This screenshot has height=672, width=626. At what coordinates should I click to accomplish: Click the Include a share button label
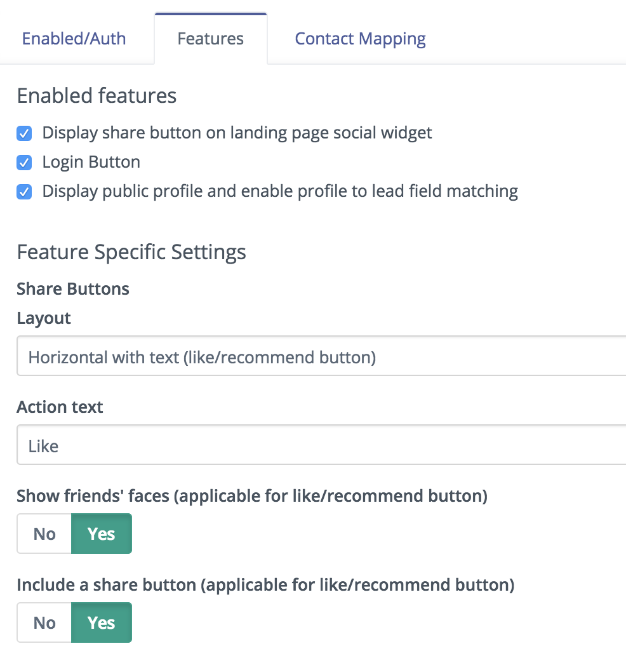tap(265, 585)
